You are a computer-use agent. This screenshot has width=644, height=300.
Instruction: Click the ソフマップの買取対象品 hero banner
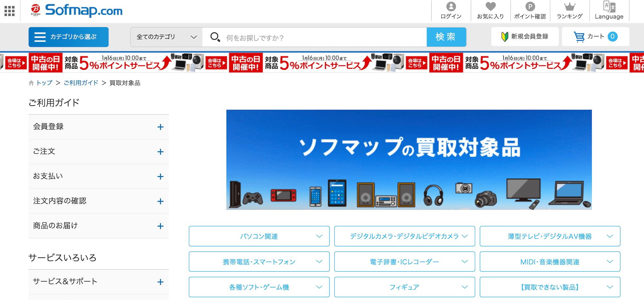coord(409,160)
